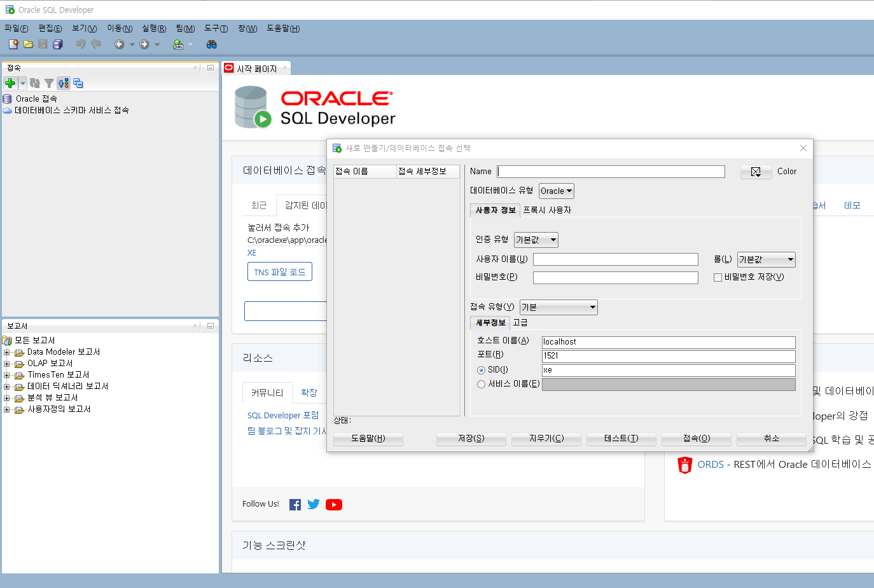Open the SQL Worksheet icon
Screen dimensions: 874x588
[178, 44]
